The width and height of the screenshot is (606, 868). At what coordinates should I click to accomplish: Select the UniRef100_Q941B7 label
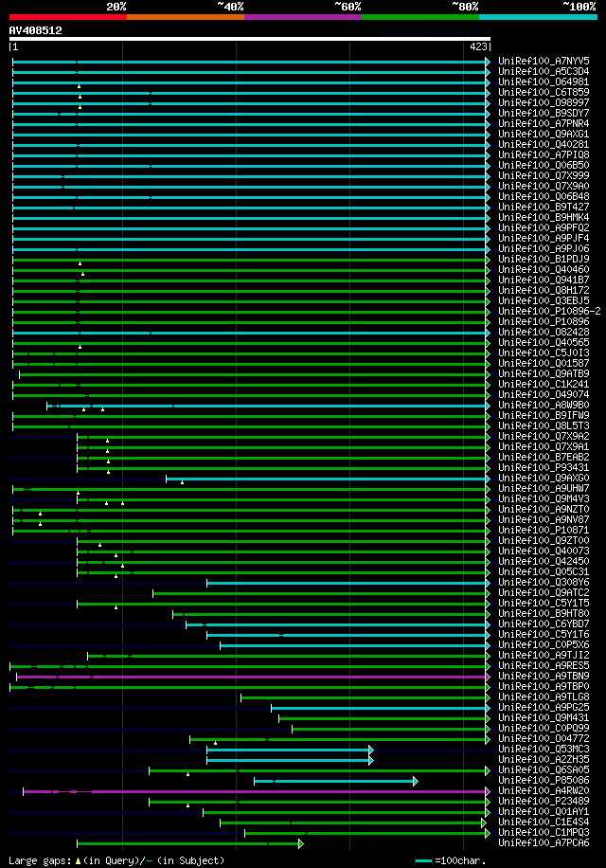click(544, 280)
